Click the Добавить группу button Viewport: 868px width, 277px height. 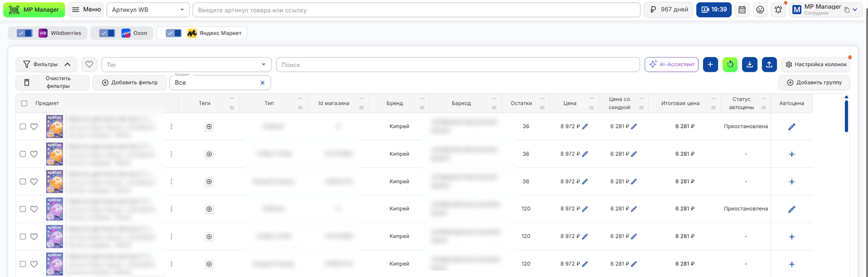coord(814,83)
